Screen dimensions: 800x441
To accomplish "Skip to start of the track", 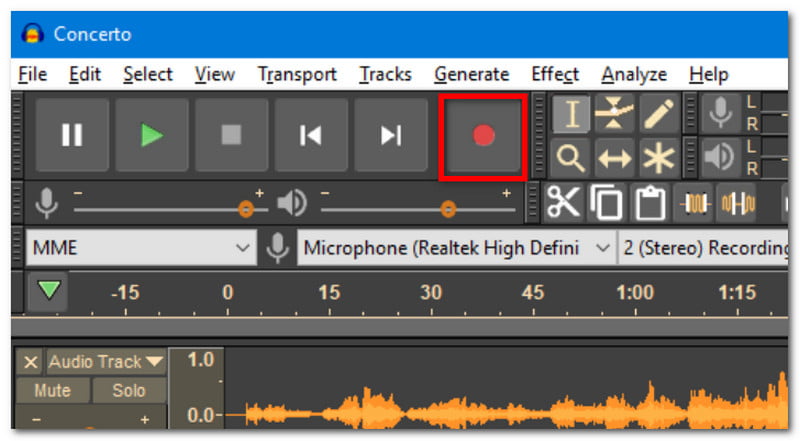I will 311,135.
